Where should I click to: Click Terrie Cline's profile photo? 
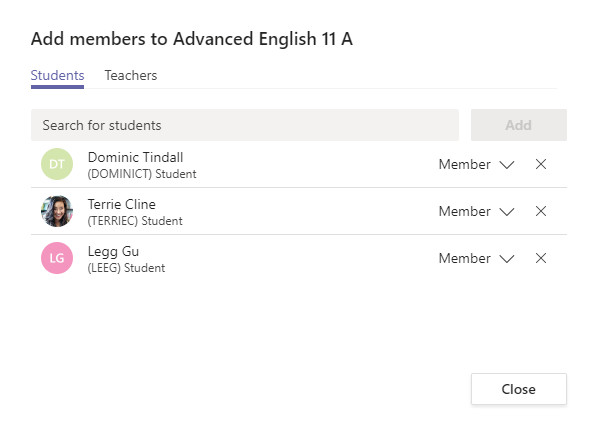pos(57,211)
